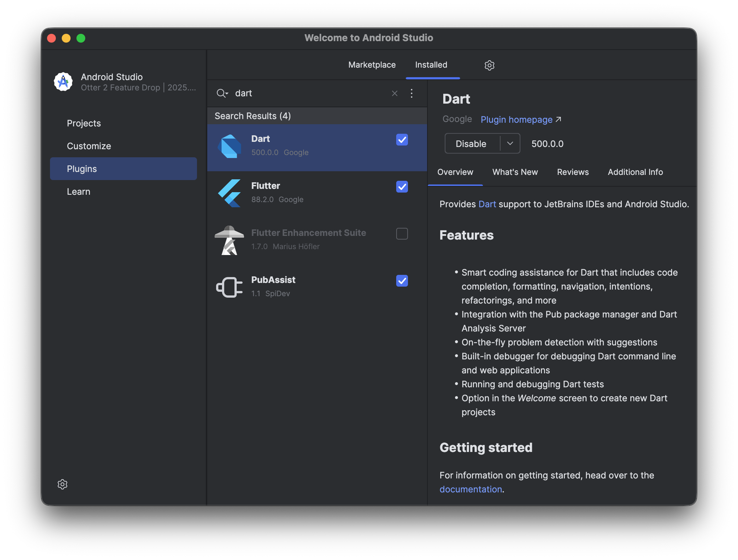Click the Android Studio logo icon

pyautogui.click(x=63, y=82)
